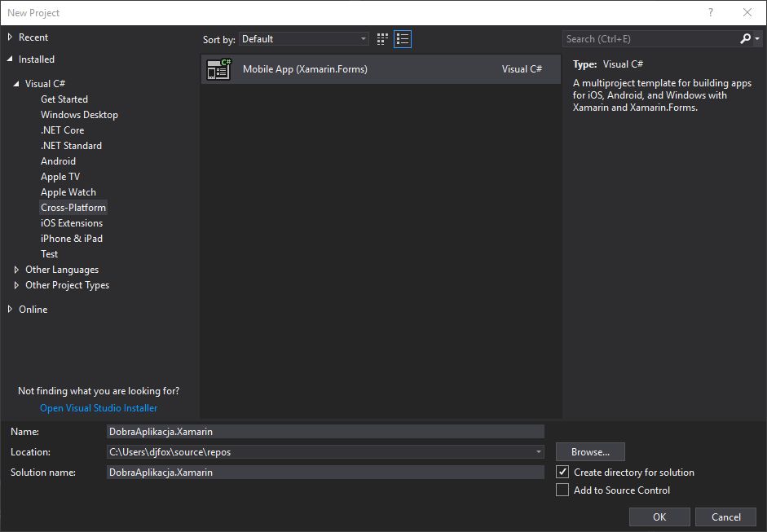Expand the Other Project Types node
Screen dimensions: 767x532
point(17,285)
